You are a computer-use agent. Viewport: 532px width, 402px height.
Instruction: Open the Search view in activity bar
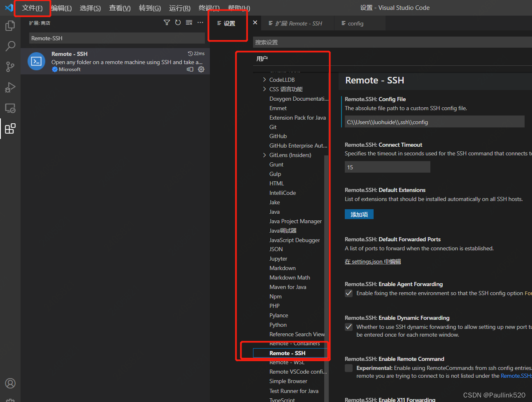point(10,46)
